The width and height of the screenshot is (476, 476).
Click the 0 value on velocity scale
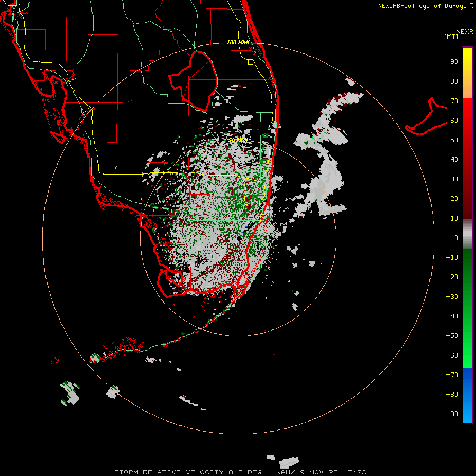tap(456, 237)
